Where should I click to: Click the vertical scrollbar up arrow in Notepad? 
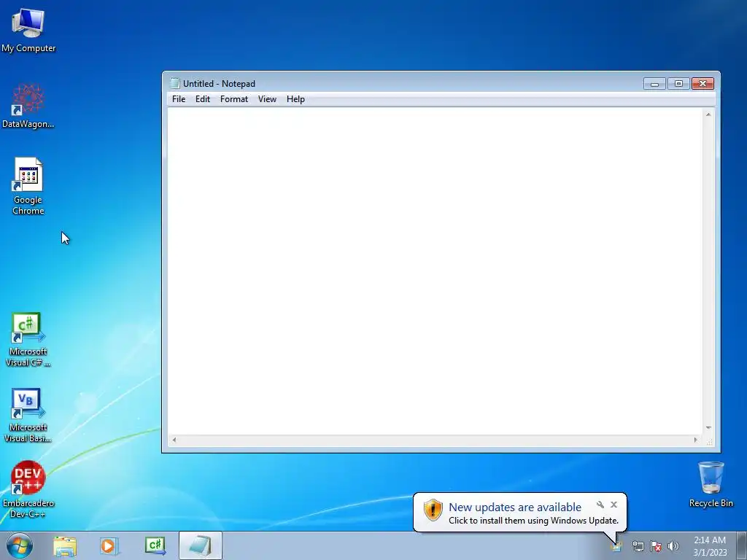pos(708,114)
